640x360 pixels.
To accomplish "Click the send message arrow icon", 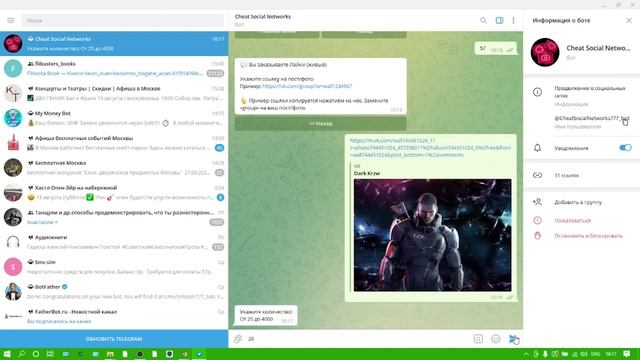I will click(513, 339).
